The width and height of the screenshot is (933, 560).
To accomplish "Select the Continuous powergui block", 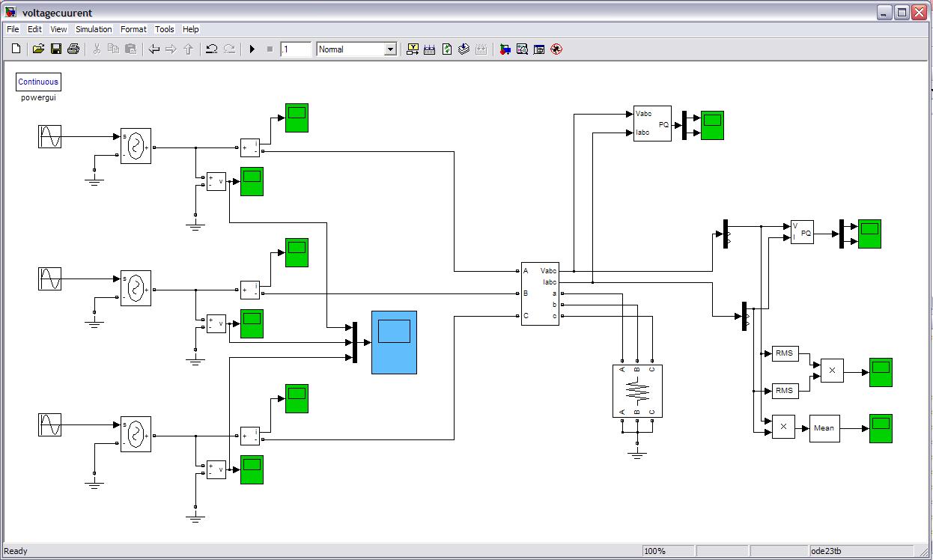I will (x=38, y=82).
